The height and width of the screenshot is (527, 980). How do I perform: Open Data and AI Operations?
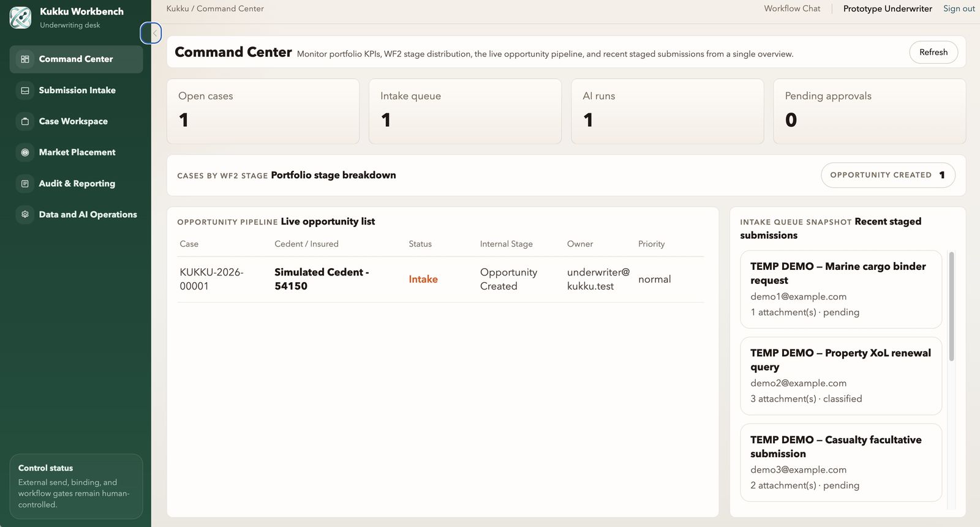point(76,214)
